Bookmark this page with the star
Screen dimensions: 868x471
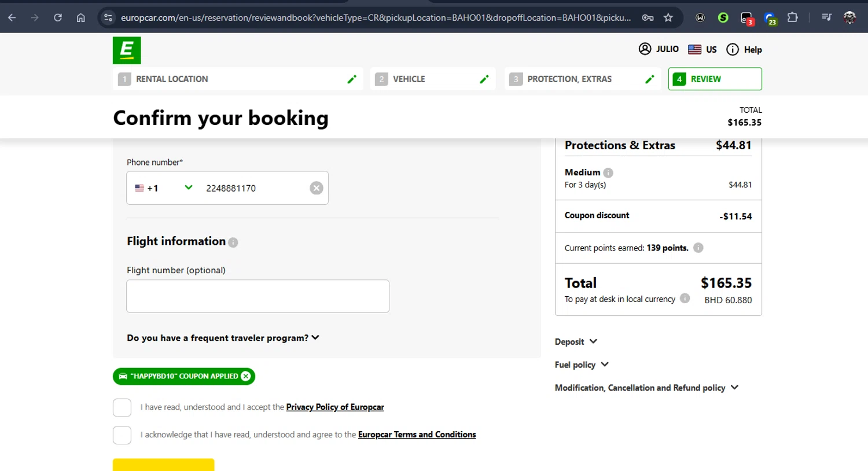[x=668, y=17]
